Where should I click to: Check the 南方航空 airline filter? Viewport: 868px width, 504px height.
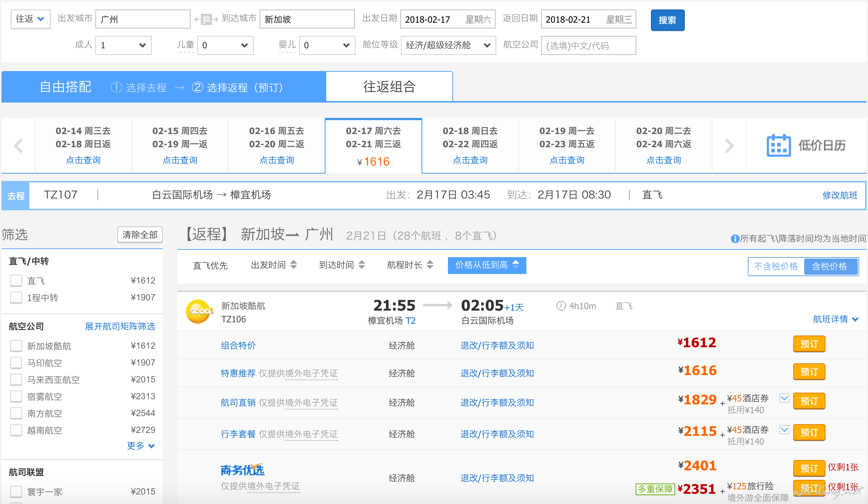coord(16,413)
